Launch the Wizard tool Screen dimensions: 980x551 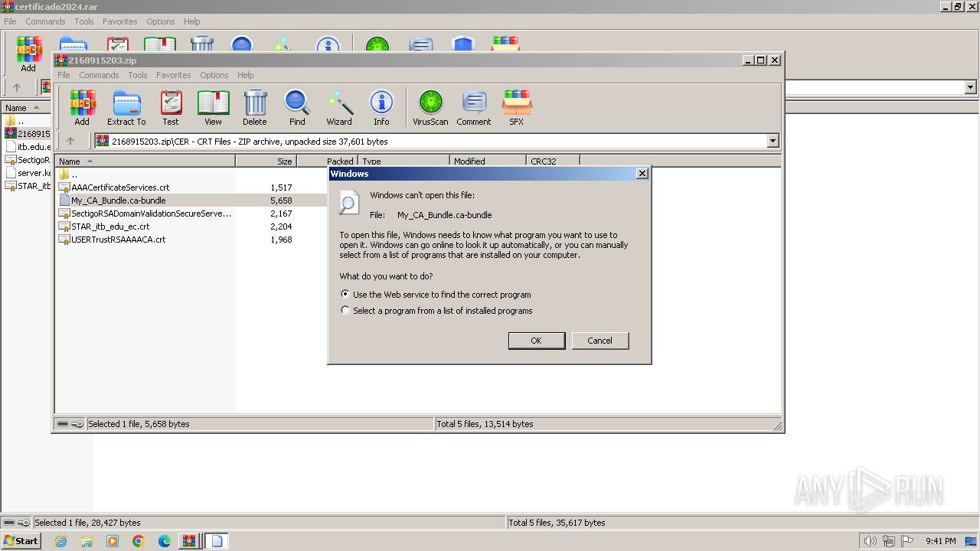[x=339, y=107]
